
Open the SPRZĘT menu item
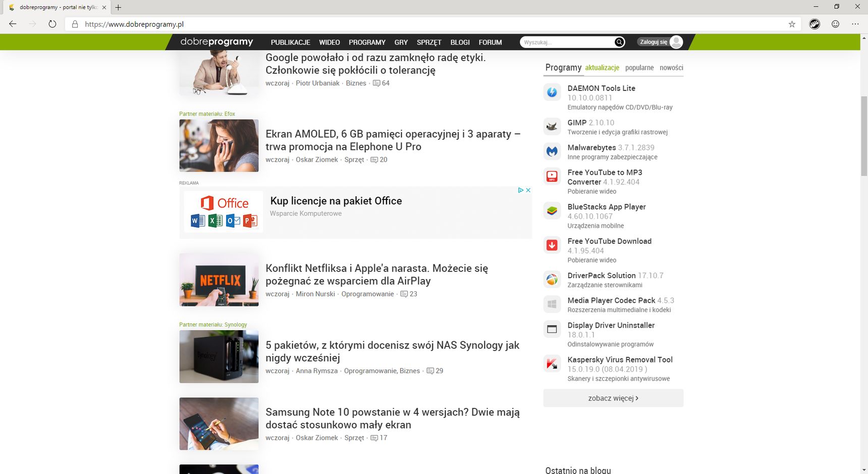pyautogui.click(x=429, y=42)
